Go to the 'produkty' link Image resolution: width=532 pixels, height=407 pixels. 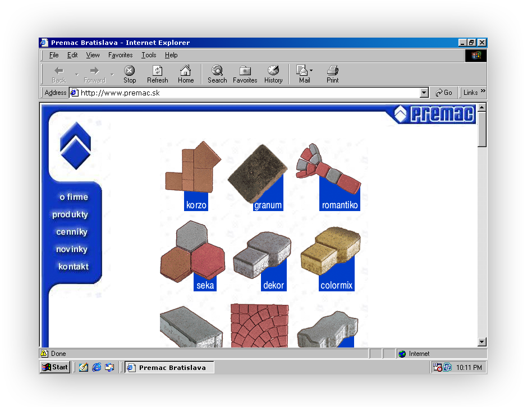[70, 214]
